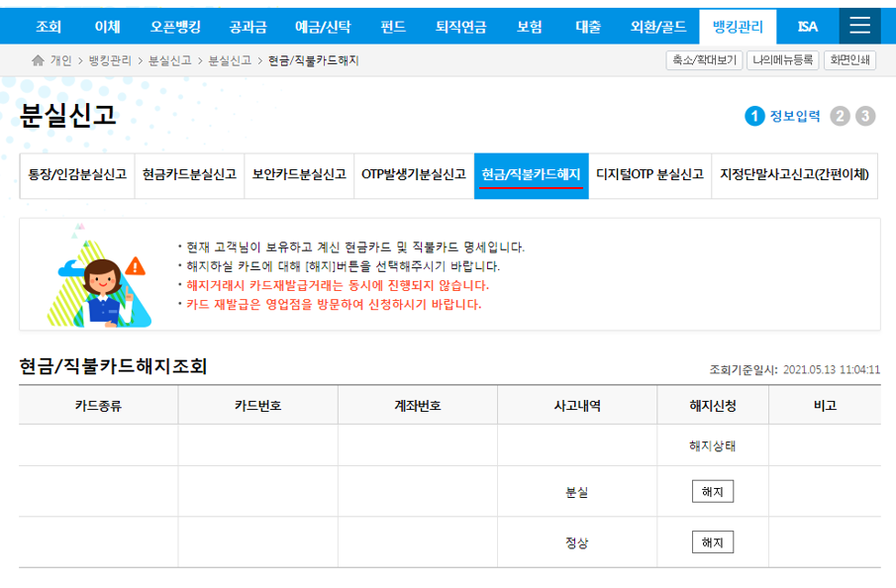Select the 뱅킹관리 menu
896x588 pixels.
point(738,27)
